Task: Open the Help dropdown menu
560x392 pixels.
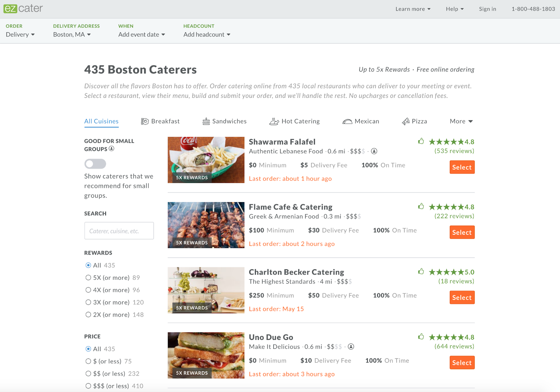Action: [455, 9]
